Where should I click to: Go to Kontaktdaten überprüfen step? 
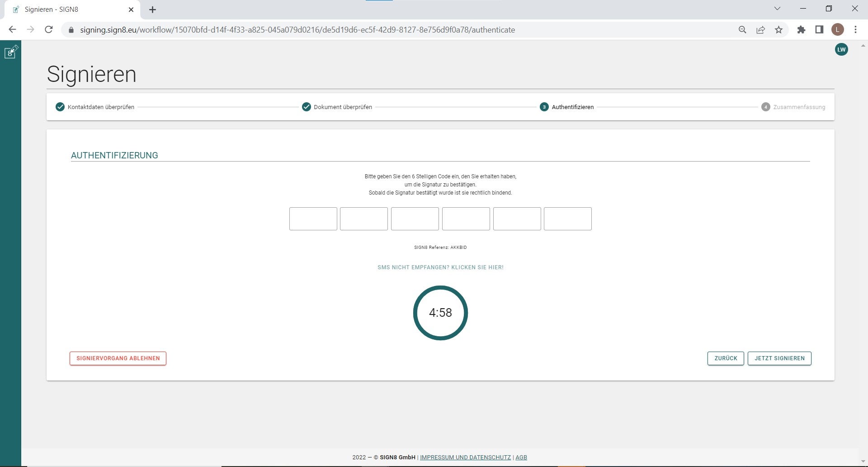95,107
